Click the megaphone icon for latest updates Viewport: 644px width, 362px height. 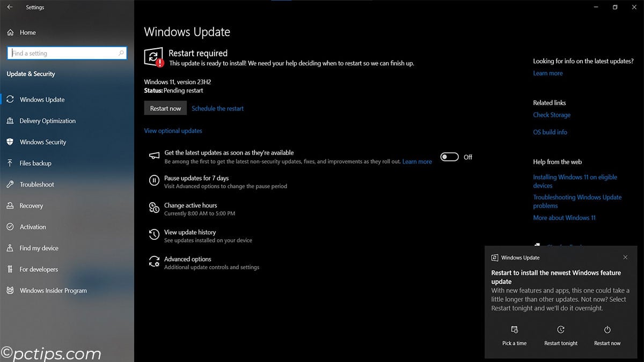154,156
